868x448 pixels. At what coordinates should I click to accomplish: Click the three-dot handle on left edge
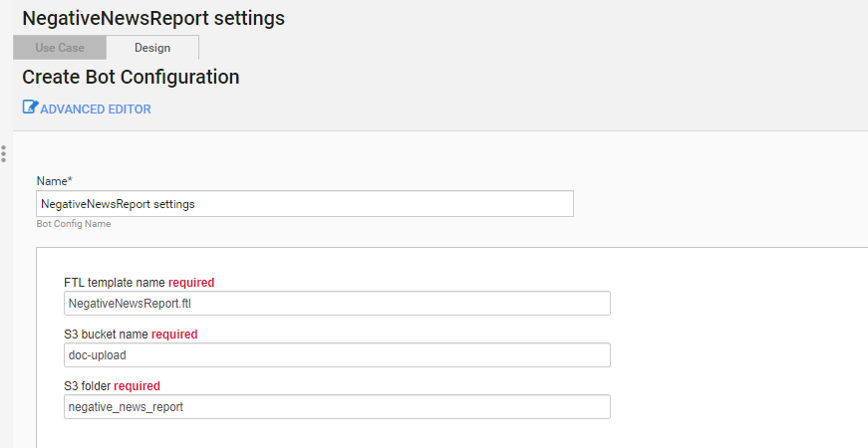(x=3, y=153)
